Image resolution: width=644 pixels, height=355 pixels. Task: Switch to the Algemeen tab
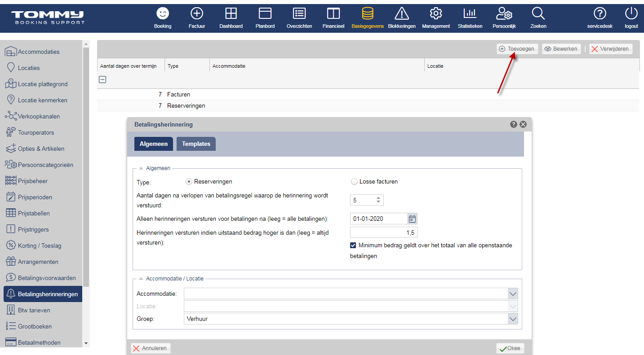pyautogui.click(x=154, y=144)
